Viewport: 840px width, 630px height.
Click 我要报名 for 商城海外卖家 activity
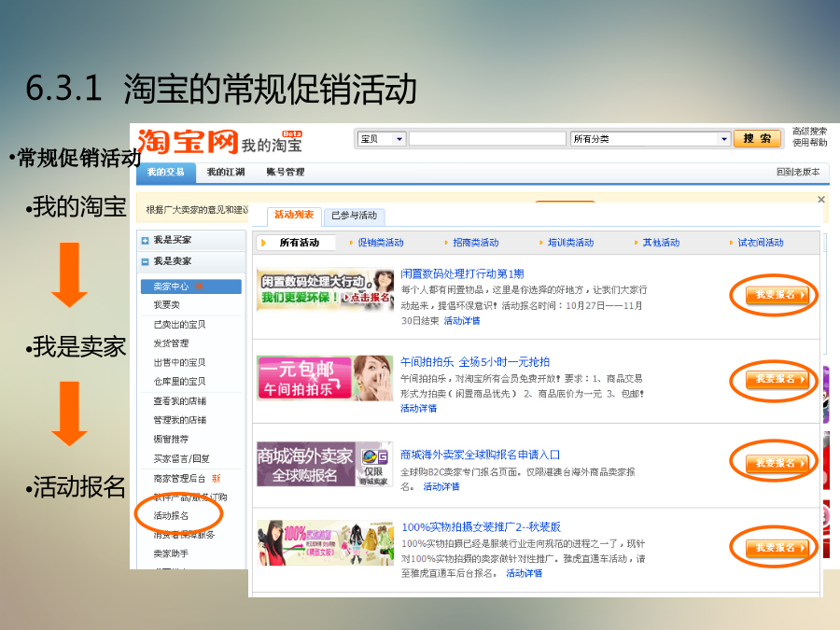pyautogui.click(x=777, y=463)
